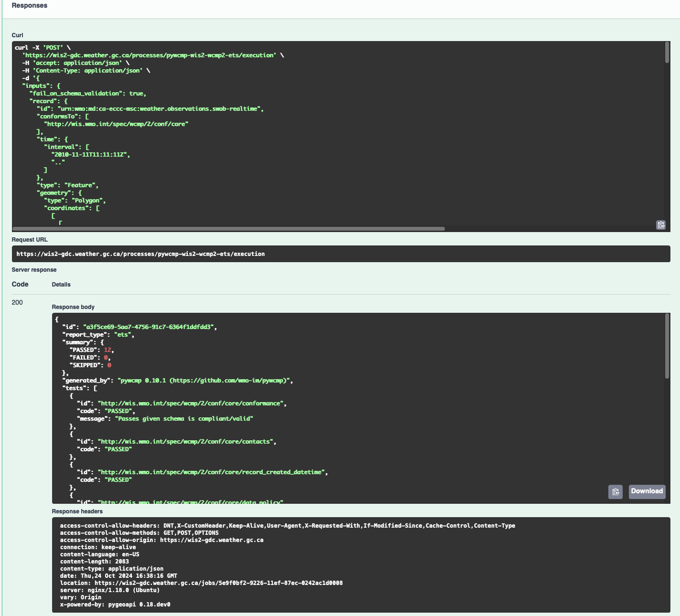Click the Download button for the response body
Image resolution: width=680 pixels, height=616 pixels.
click(647, 491)
